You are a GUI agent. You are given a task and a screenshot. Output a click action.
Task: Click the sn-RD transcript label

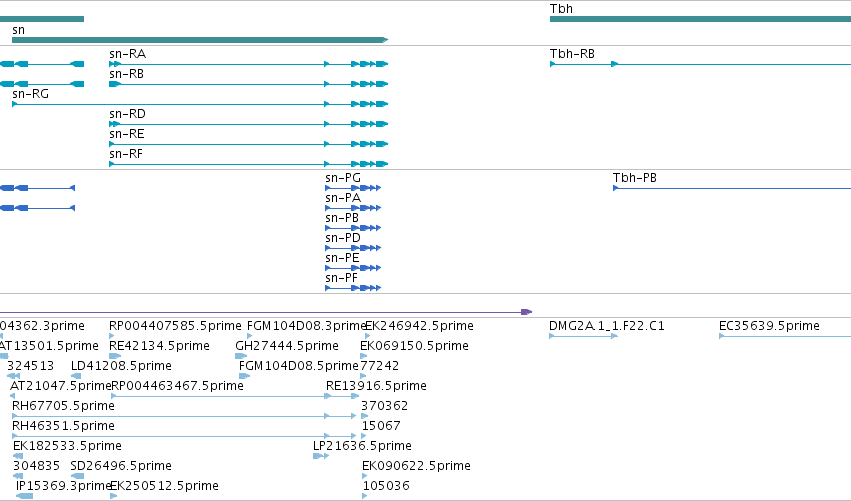coord(128,114)
